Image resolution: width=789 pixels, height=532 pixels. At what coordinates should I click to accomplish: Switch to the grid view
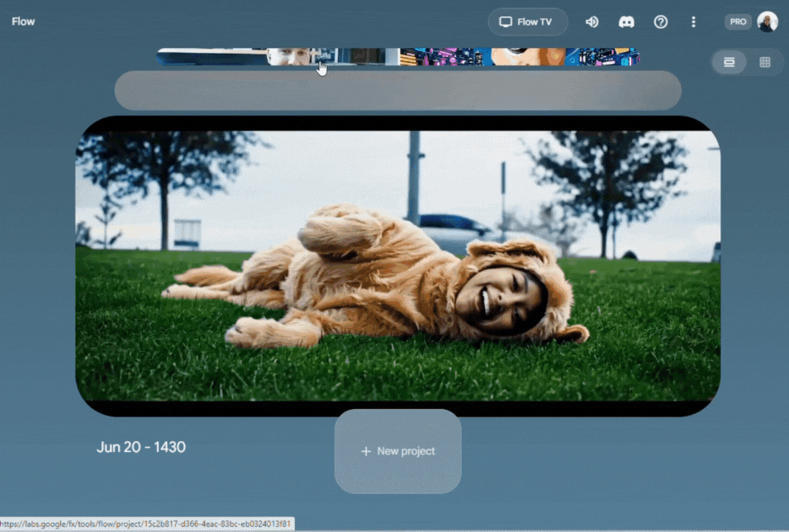765,62
